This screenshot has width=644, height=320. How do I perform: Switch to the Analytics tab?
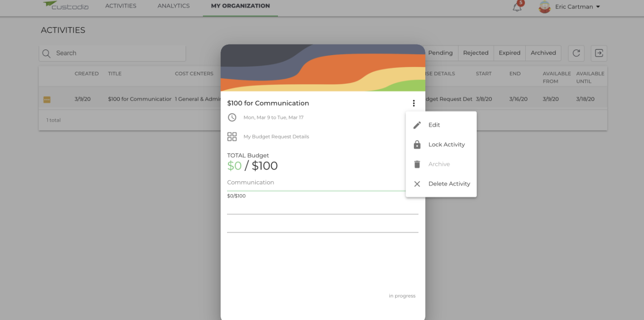point(174,6)
